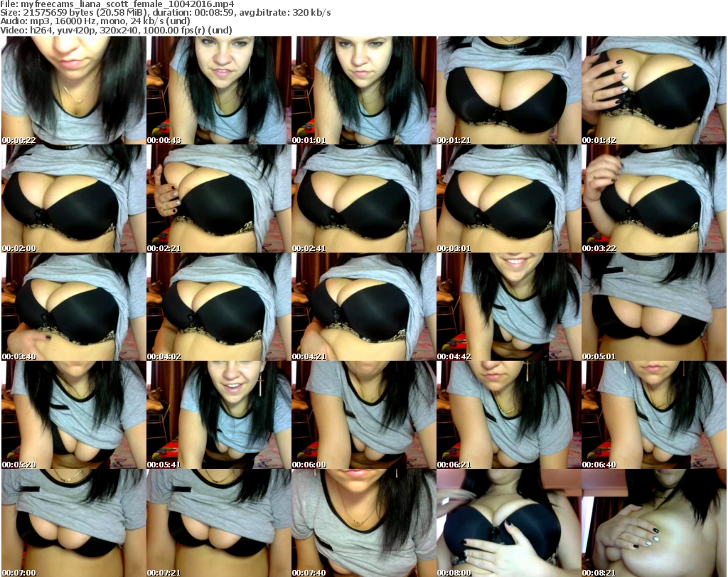Image resolution: width=728 pixels, height=577 pixels.
Task: Click the frame at 00:04:42
Action: (509, 307)
